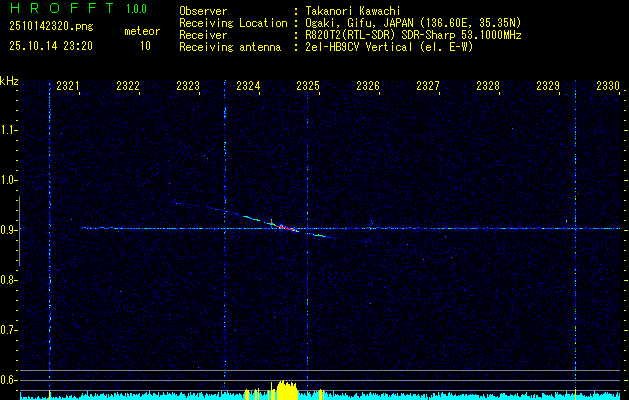Click the 2325 time axis label
629x400 pixels.
pos(308,86)
